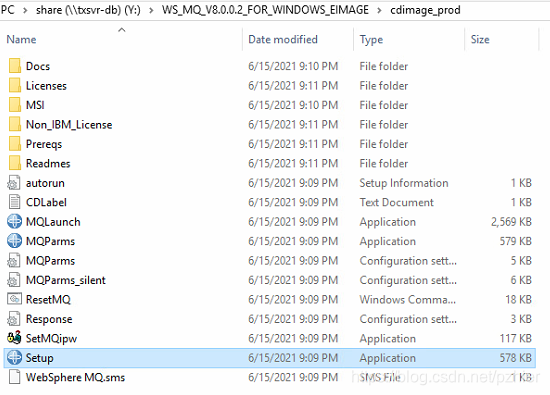Select the Prereqs folder icon
550x395 pixels.
click(x=14, y=144)
